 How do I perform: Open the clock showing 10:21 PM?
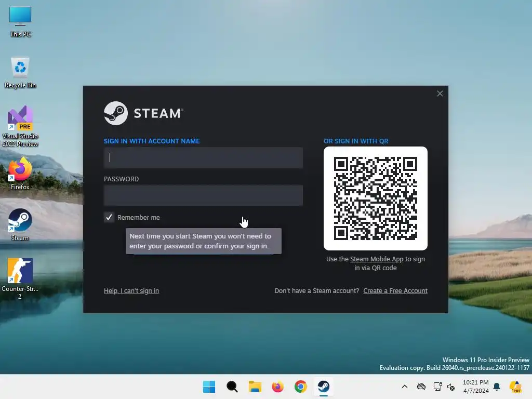[x=476, y=387]
